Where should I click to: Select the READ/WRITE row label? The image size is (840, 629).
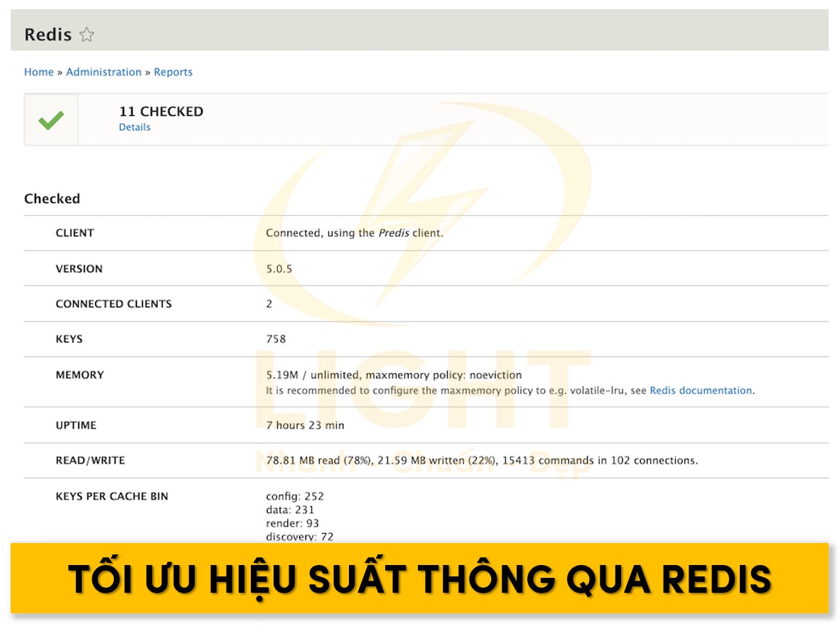point(90,461)
